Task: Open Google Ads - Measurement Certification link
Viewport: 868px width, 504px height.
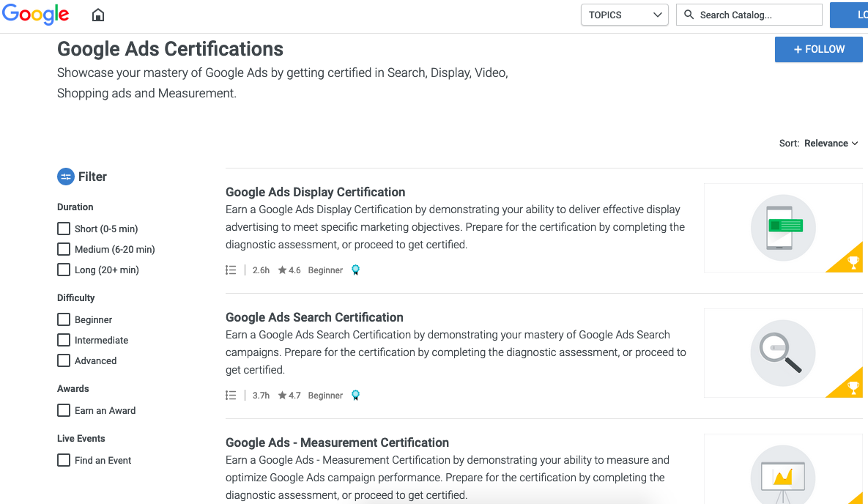Action: click(x=337, y=442)
